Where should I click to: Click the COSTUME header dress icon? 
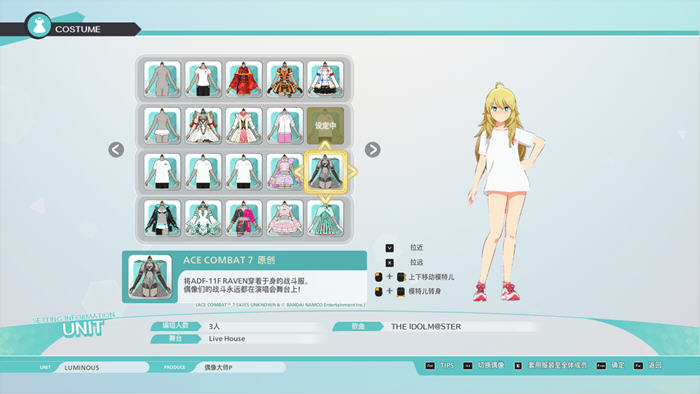(39, 25)
